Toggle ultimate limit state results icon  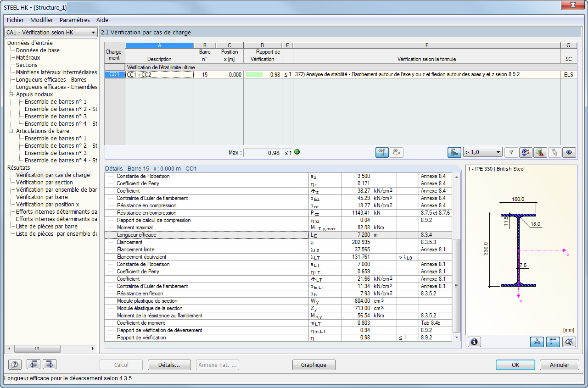point(382,153)
